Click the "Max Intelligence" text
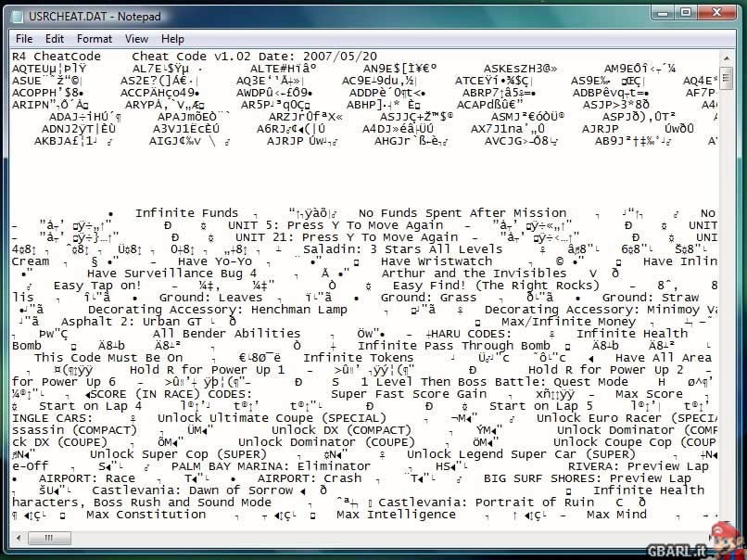The height and width of the screenshot is (560, 747). [396, 515]
